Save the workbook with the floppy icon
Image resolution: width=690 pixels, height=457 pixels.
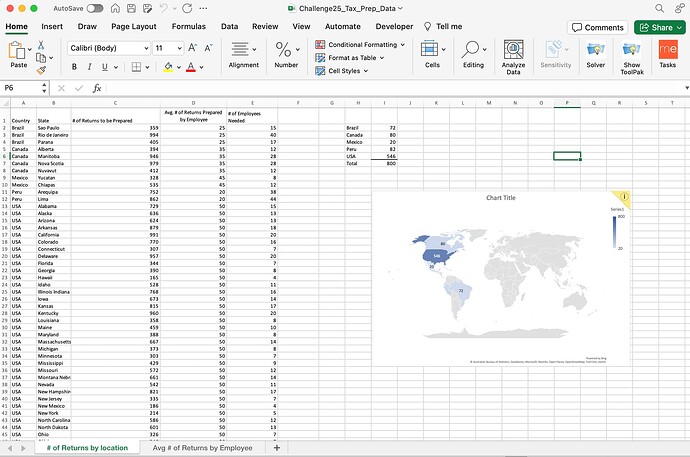pyautogui.click(x=131, y=8)
